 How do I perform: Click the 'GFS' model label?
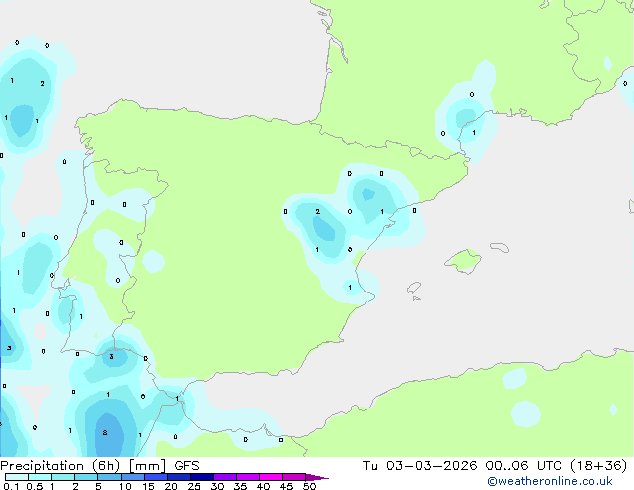187,466
